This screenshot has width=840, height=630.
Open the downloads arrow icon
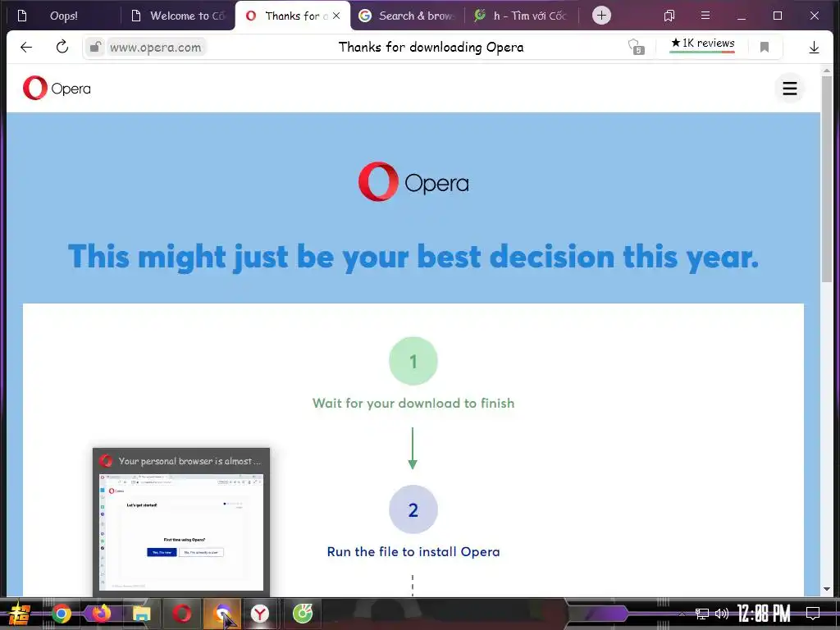[814, 47]
